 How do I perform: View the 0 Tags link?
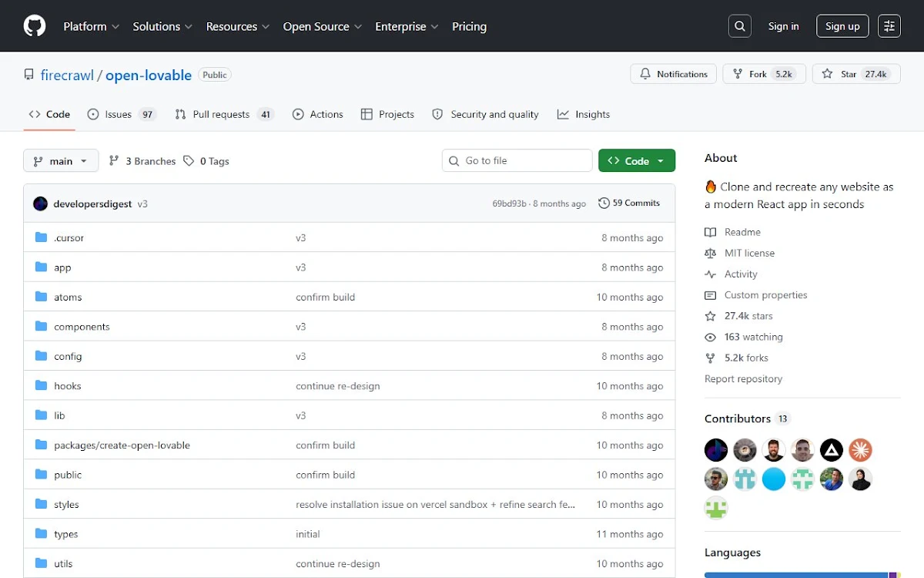(206, 161)
